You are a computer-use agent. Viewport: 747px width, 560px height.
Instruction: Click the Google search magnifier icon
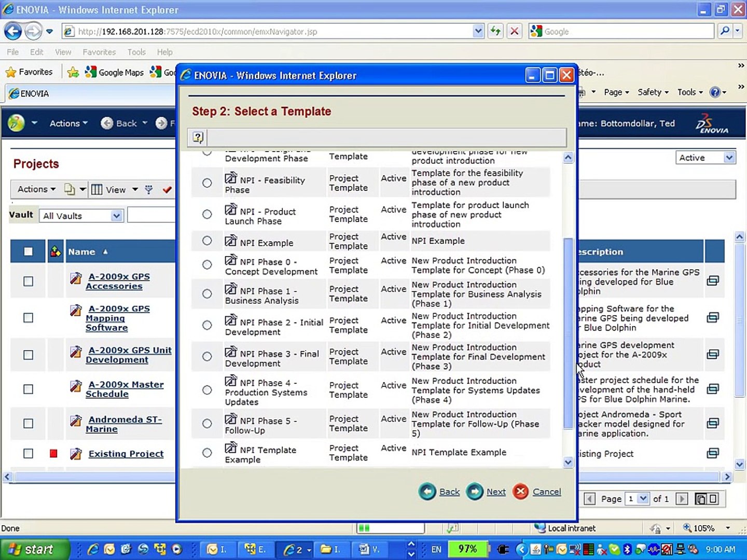point(725,31)
